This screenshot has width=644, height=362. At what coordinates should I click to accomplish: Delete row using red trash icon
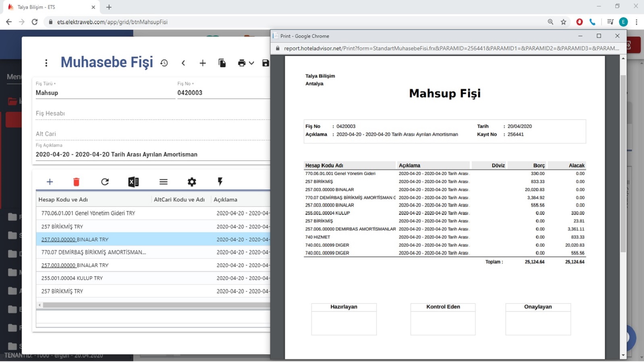tap(76, 182)
